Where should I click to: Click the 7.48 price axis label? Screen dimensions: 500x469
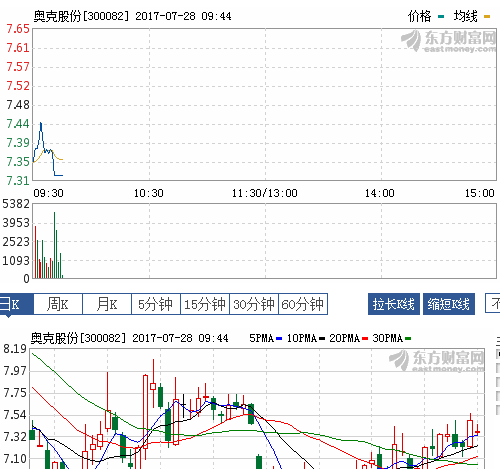[18, 105]
